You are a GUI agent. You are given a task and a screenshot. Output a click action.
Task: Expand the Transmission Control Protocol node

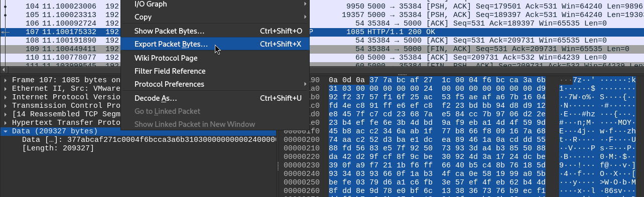point(5,106)
